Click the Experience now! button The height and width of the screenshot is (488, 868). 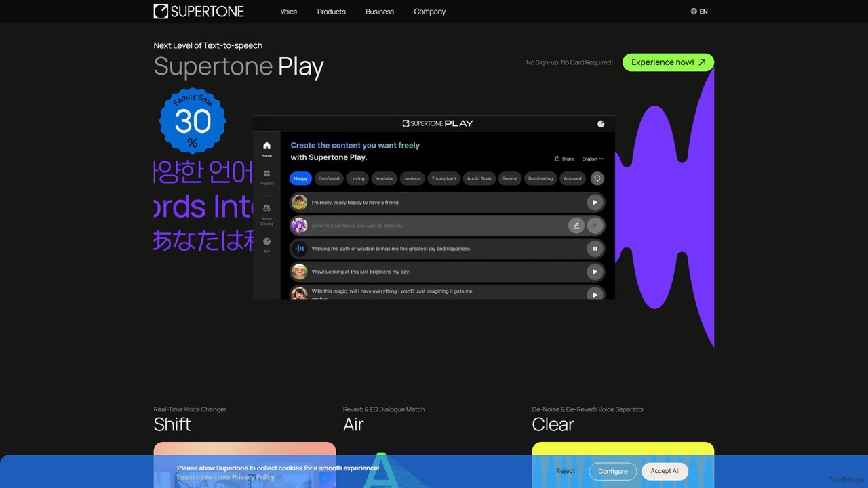tap(668, 62)
